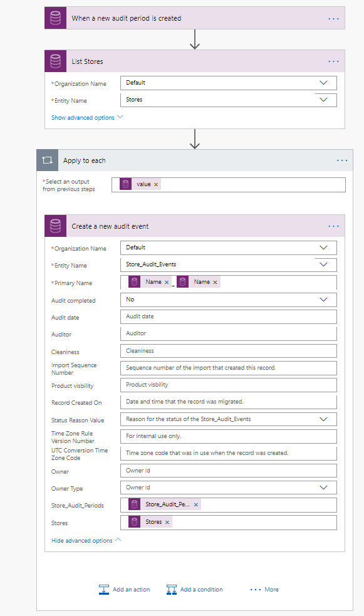The image size is (364, 616).
Task: Click the Store_Audit_Pe token icon
Action: tap(133, 504)
